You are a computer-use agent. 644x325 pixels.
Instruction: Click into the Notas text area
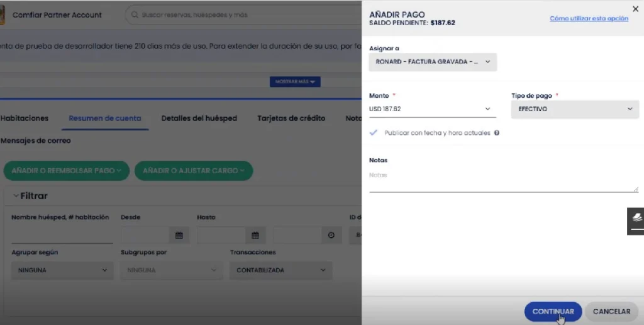point(503,181)
